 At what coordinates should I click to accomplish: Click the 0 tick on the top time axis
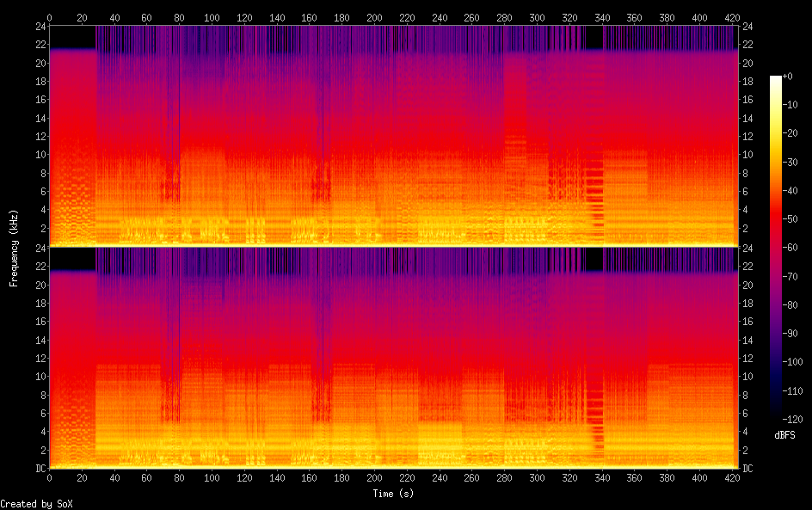click(x=49, y=17)
